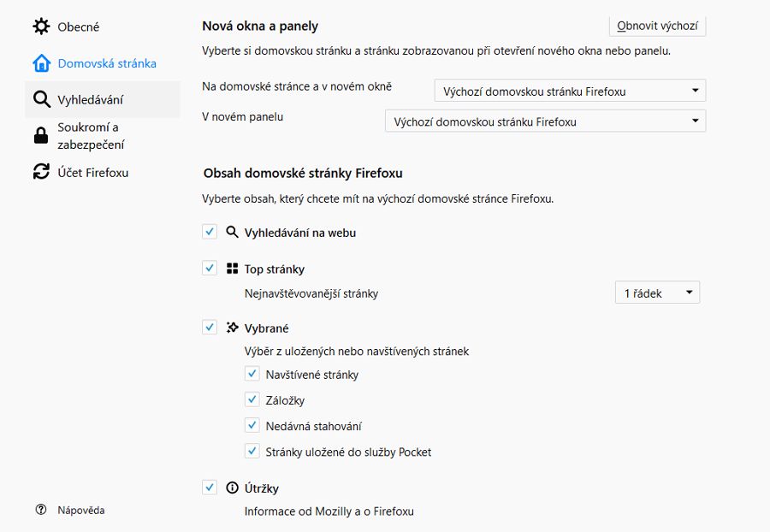Image resolution: width=770 pixels, height=532 pixels.
Task: Click the magnifier icon beside Vyhledávání
Action: tap(41, 100)
